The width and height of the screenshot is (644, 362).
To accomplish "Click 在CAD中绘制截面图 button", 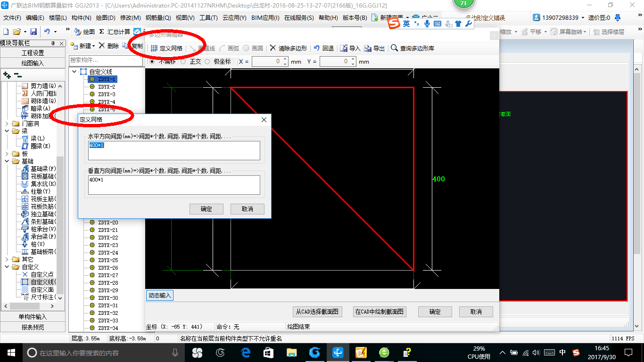I will tap(380, 312).
